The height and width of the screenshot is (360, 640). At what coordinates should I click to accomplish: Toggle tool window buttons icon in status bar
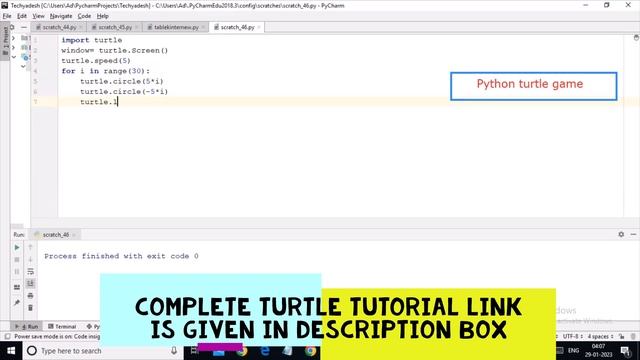7,336
